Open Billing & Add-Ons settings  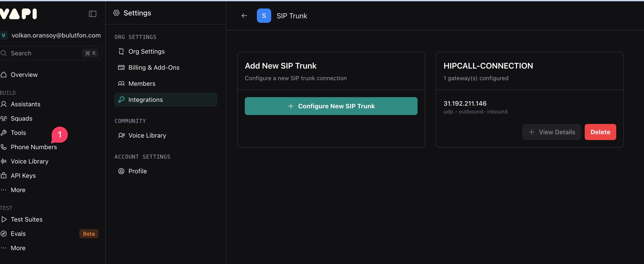click(154, 67)
